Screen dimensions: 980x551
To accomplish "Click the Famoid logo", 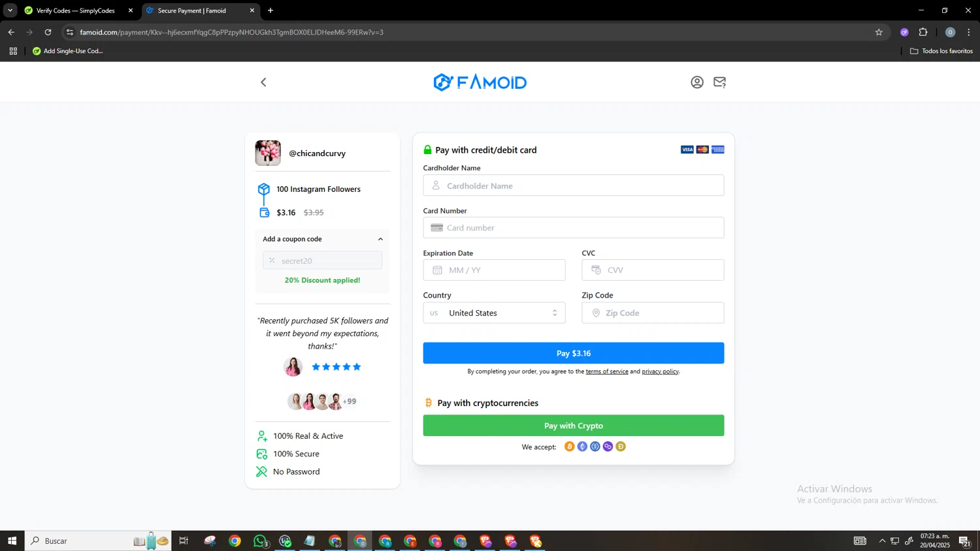I will (480, 82).
